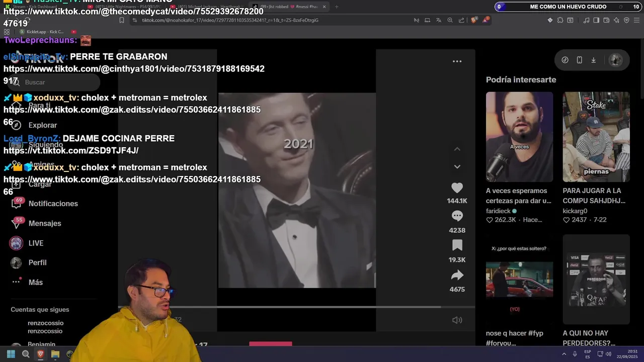Like the video with heart icon
Screen dimensions: 644x362
(457, 188)
